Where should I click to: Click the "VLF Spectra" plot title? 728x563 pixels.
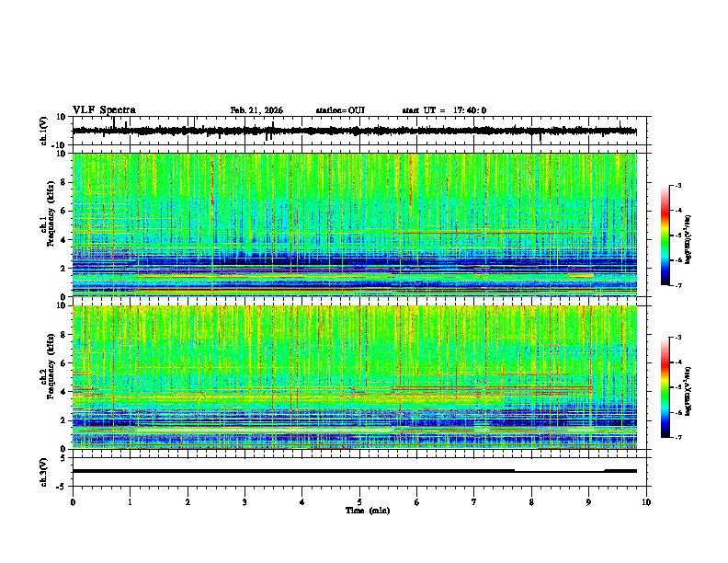point(104,110)
